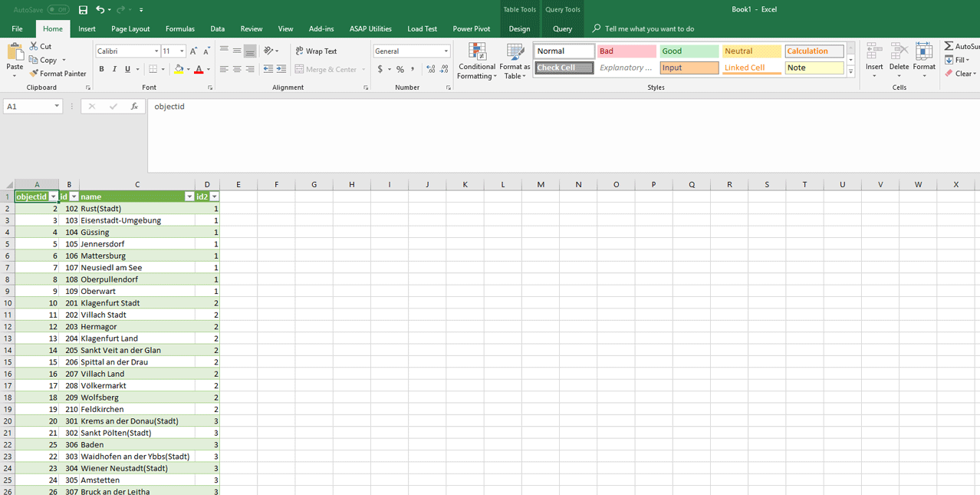Select the cell containing Güssing
The image size is (980, 495).
tap(136, 232)
